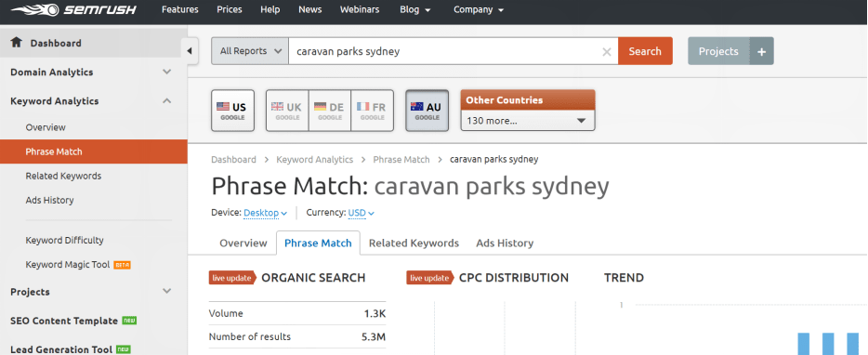This screenshot has height=355, width=868.
Task: Click live update badge beside CPC Distribution
Action: 429,278
